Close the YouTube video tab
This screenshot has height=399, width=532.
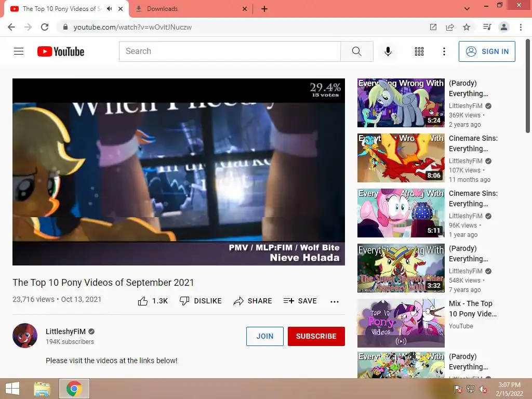pyautogui.click(x=121, y=9)
